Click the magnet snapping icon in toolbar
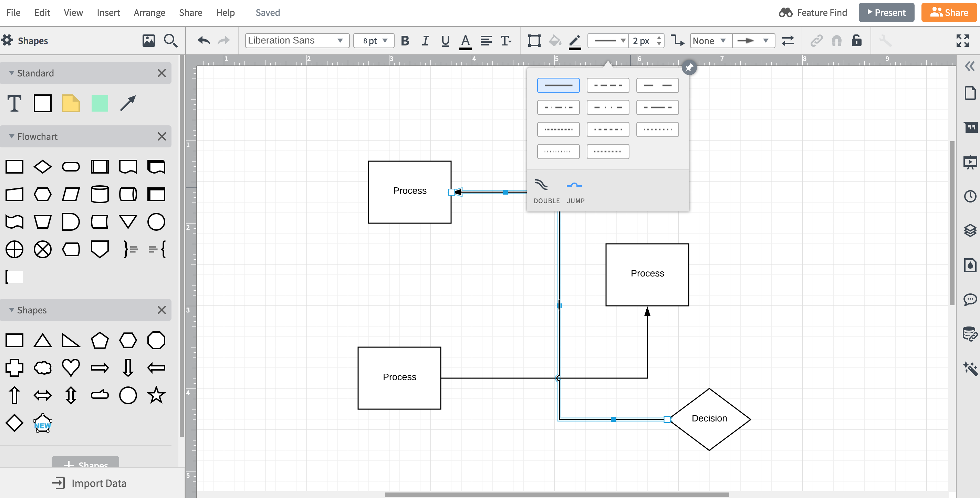This screenshot has width=980, height=498. [836, 41]
